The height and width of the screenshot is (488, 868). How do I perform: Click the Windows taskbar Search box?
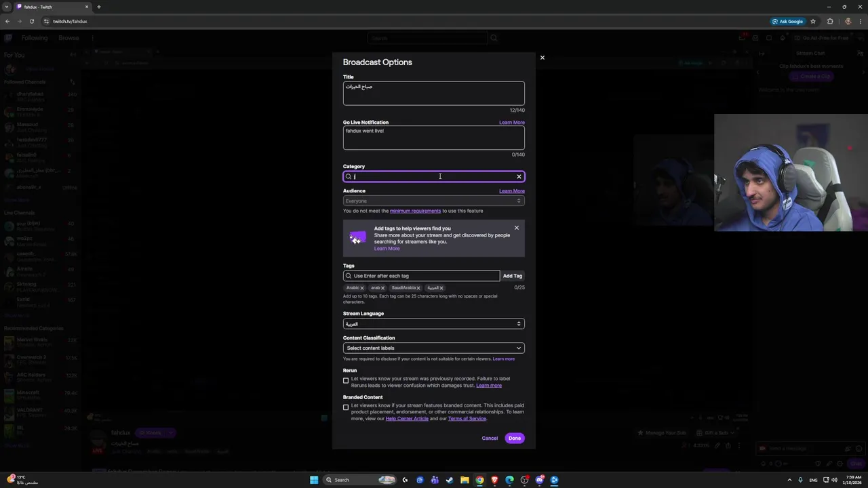(359, 480)
